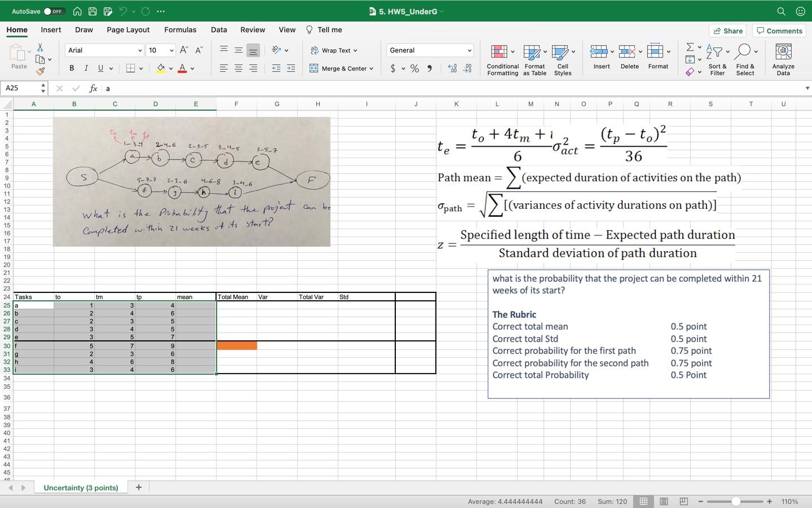Click the Format Painter brush icon

(40, 72)
